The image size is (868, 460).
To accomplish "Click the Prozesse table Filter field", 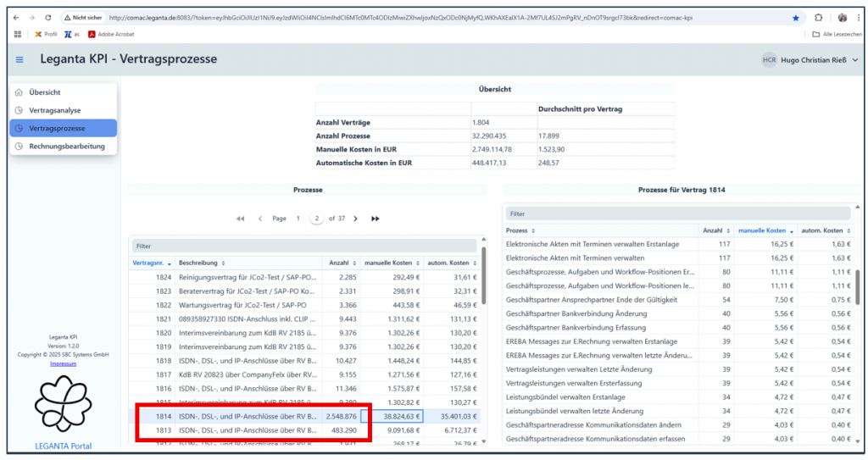I will point(305,246).
